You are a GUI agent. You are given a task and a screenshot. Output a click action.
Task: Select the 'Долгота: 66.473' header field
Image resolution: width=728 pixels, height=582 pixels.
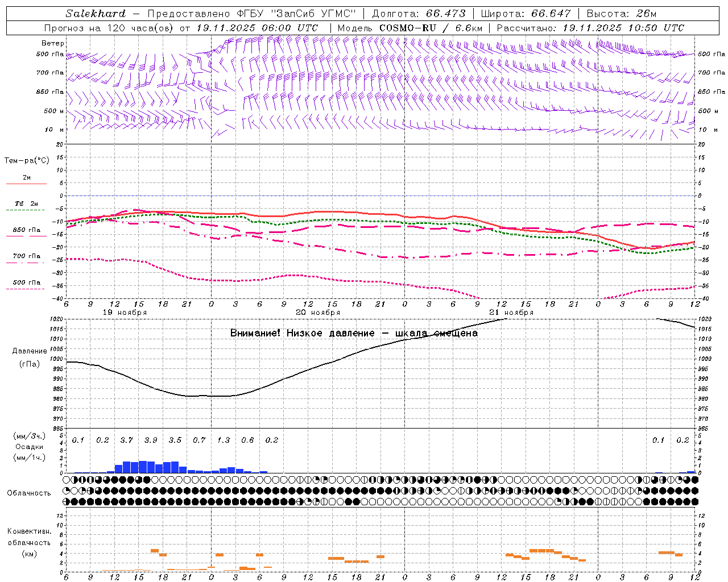coord(419,14)
